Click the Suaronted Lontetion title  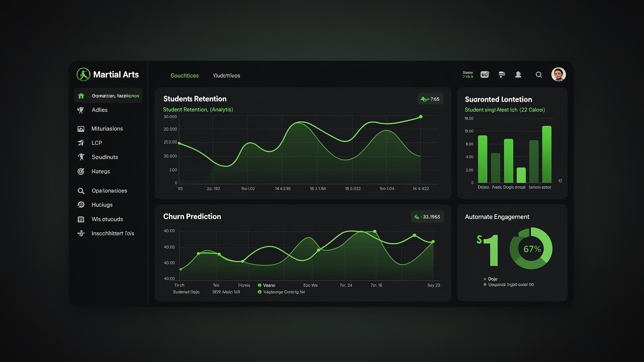[x=498, y=100]
